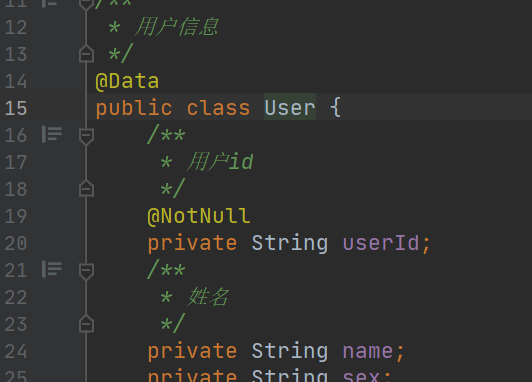Click fold end marker at line 23
This screenshot has width=532, height=382.
tap(86, 323)
